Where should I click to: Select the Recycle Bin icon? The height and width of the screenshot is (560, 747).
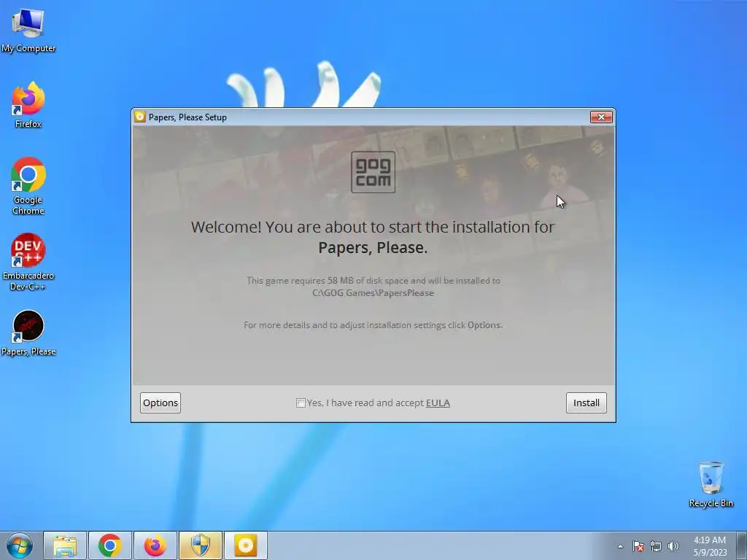coord(711,484)
